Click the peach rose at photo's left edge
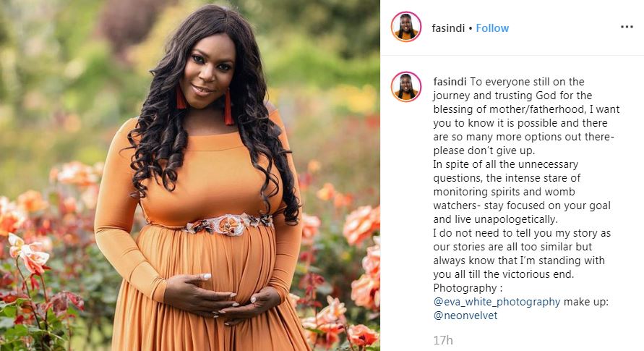The image size is (644, 351). (30, 253)
